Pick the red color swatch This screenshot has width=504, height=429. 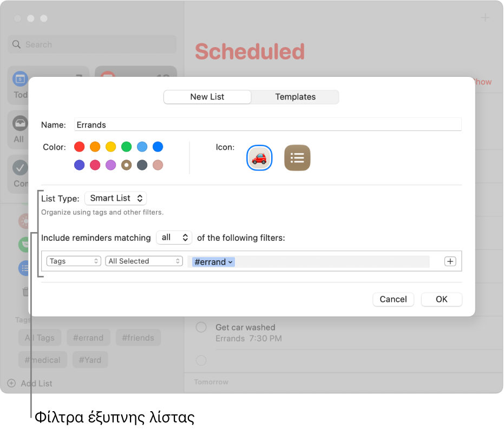click(x=80, y=147)
